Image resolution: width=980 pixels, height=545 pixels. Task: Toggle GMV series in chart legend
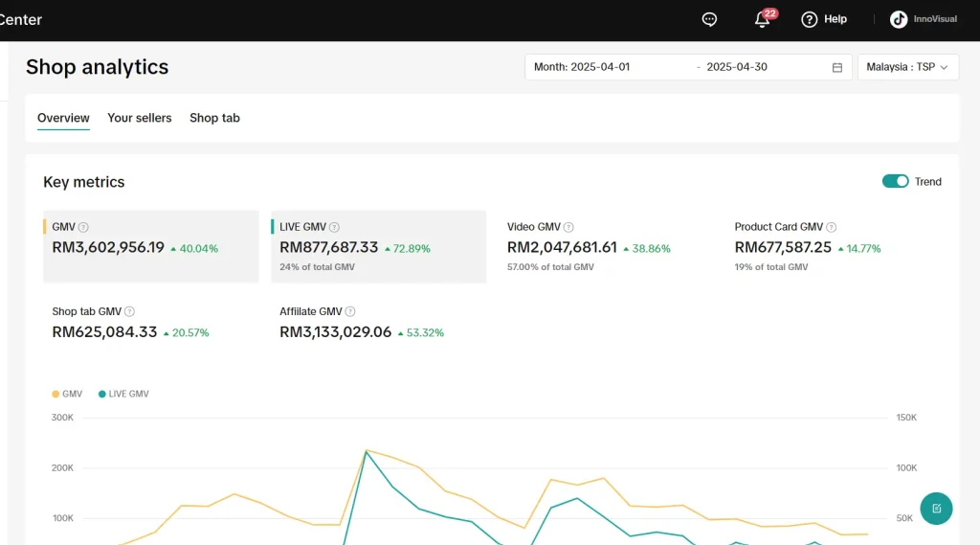coord(67,394)
